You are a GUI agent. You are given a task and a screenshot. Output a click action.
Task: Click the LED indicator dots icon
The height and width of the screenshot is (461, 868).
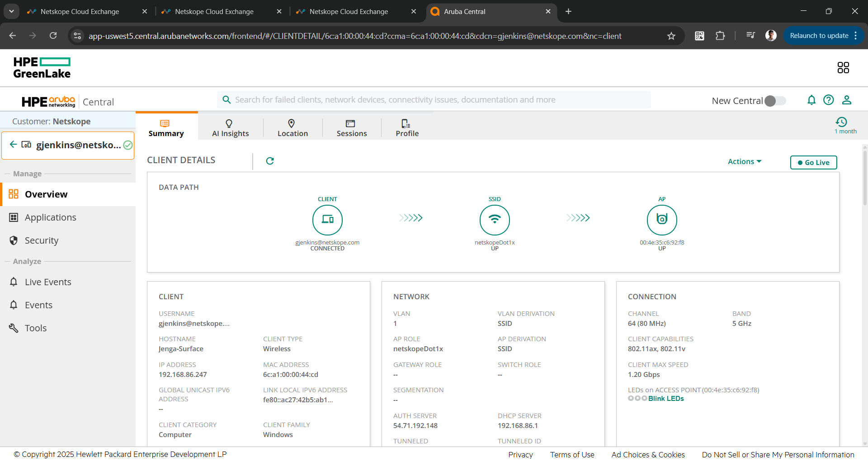point(637,398)
